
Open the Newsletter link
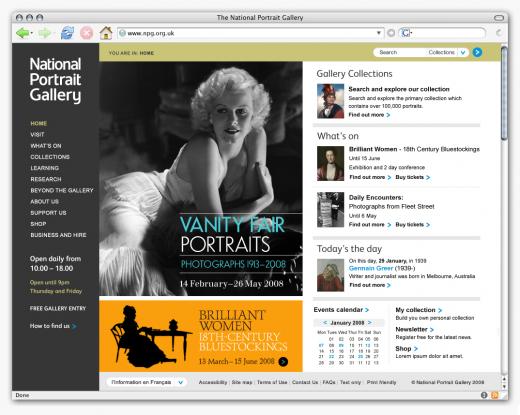click(415, 329)
